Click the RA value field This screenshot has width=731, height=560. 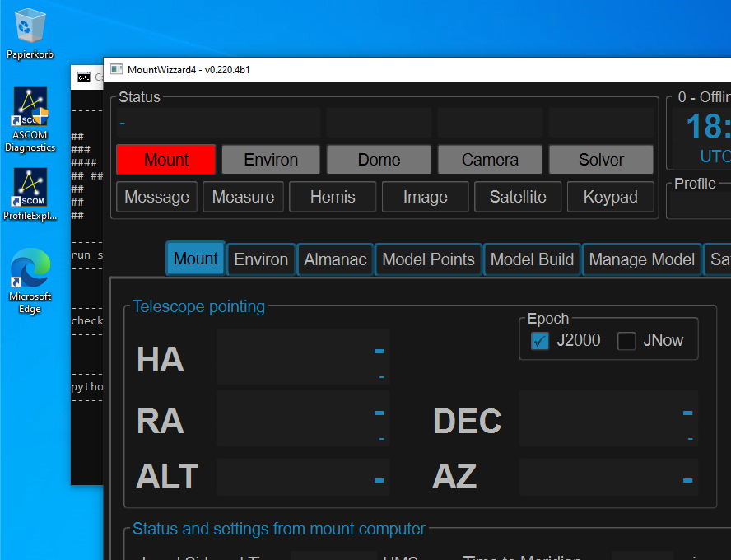click(x=303, y=418)
